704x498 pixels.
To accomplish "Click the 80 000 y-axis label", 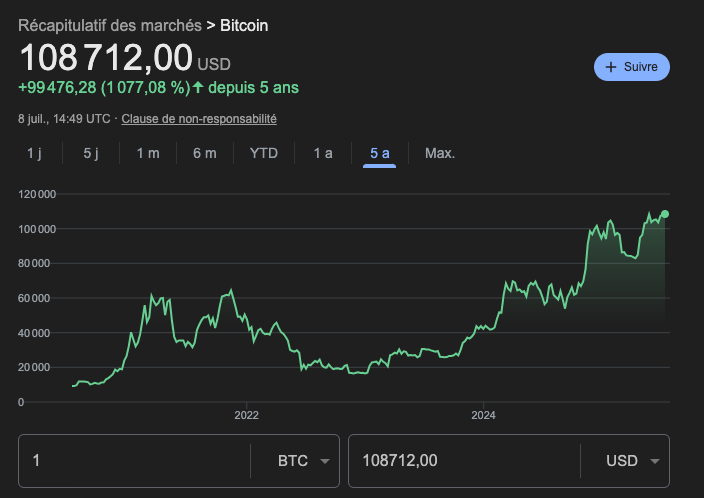I will [34, 264].
